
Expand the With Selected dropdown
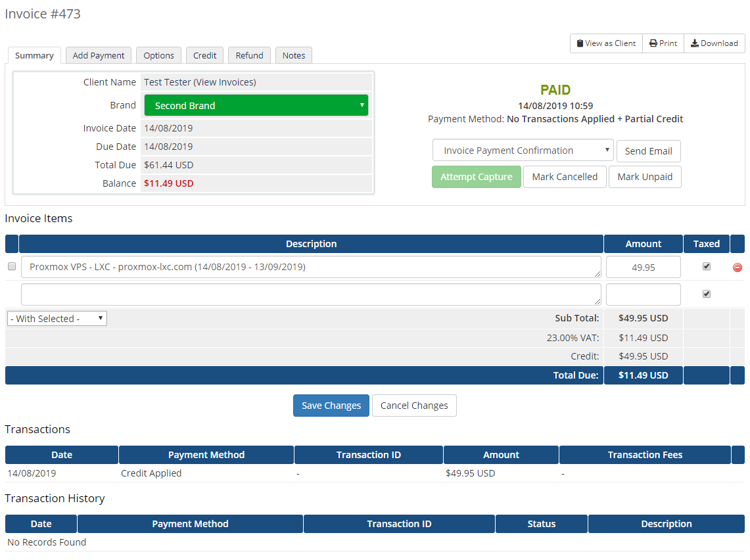click(57, 318)
